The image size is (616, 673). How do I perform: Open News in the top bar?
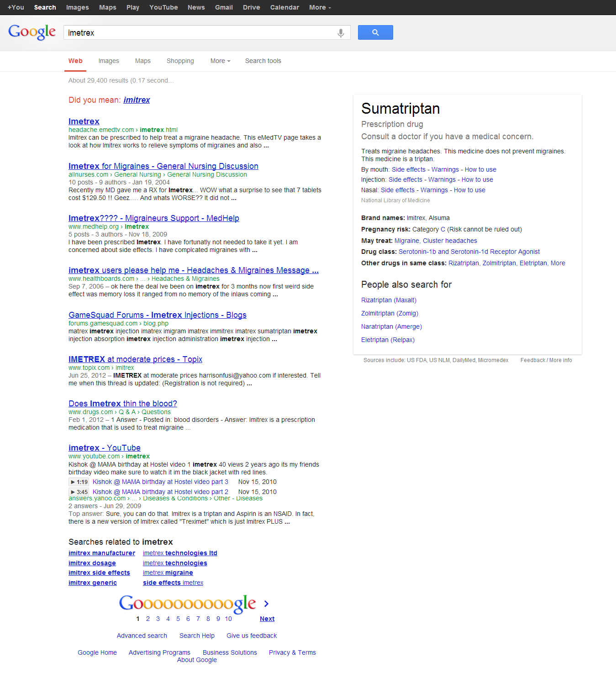196,7
